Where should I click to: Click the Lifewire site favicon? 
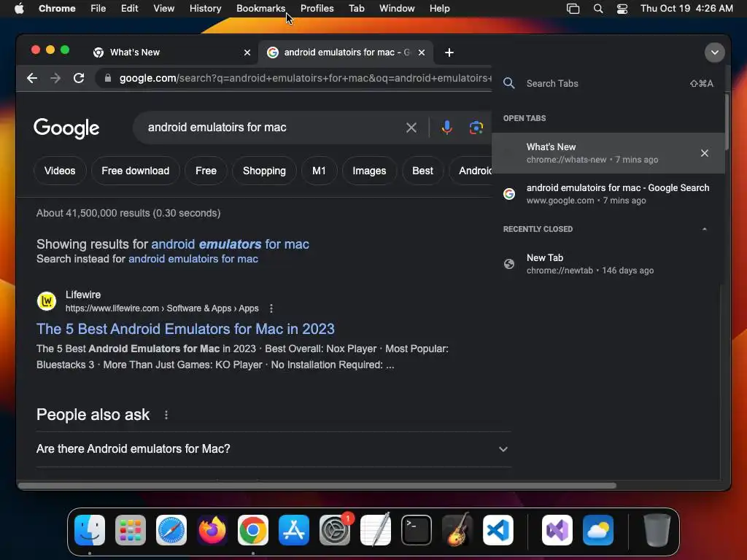coord(47,301)
